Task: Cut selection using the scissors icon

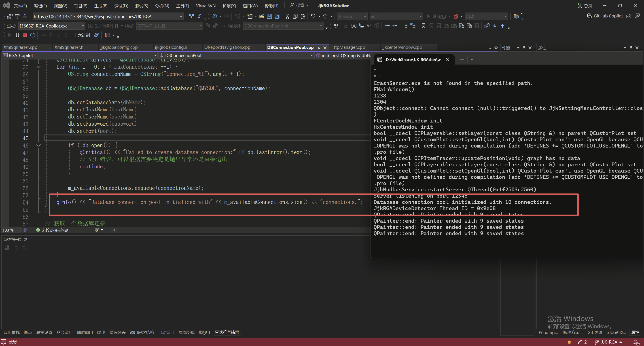Action: pyautogui.click(x=287, y=16)
